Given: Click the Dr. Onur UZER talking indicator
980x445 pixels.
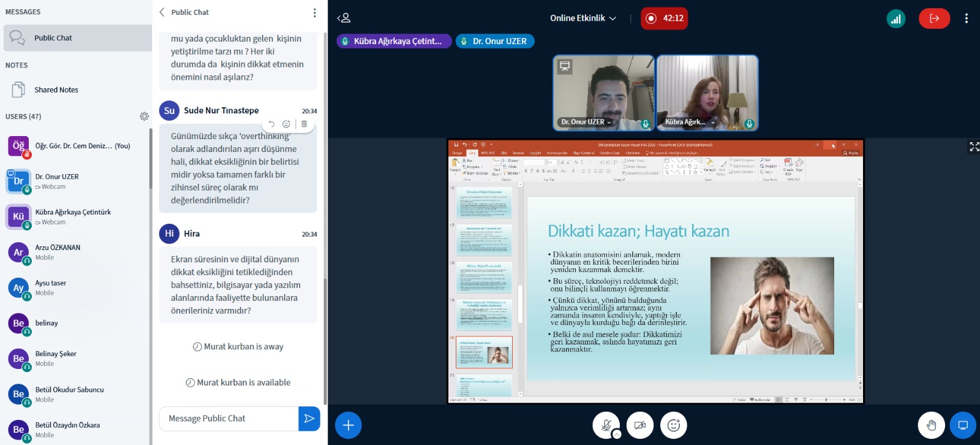Looking at the screenshot, I should point(495,41).
